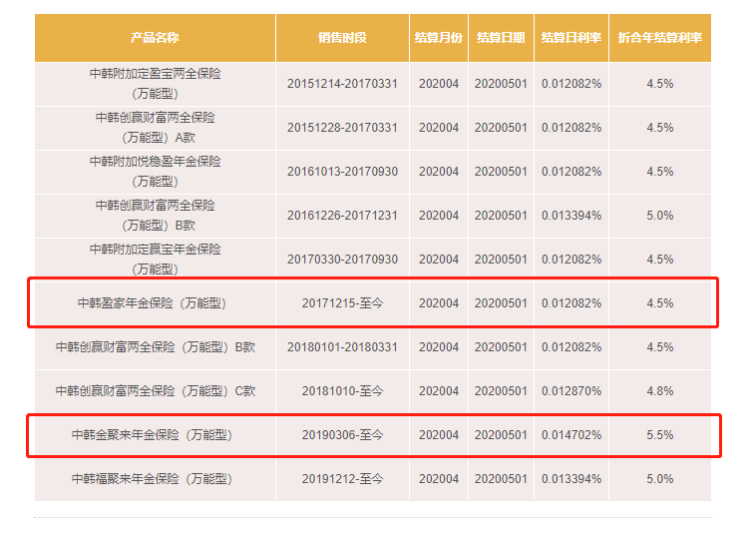The height and width of the screenshot is (535, 756).
Task: Click sales period 20181010-至今
Action: click(342, 390)
